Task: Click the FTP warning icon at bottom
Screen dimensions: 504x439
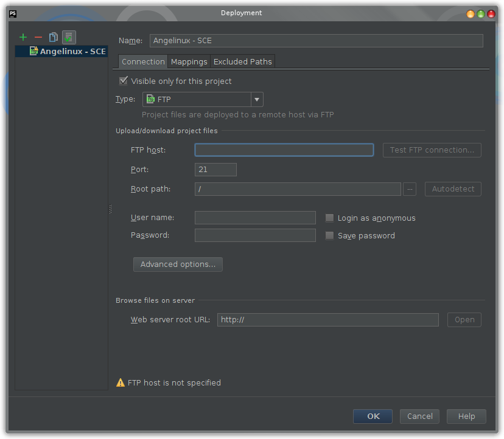Action: [120, 382]
